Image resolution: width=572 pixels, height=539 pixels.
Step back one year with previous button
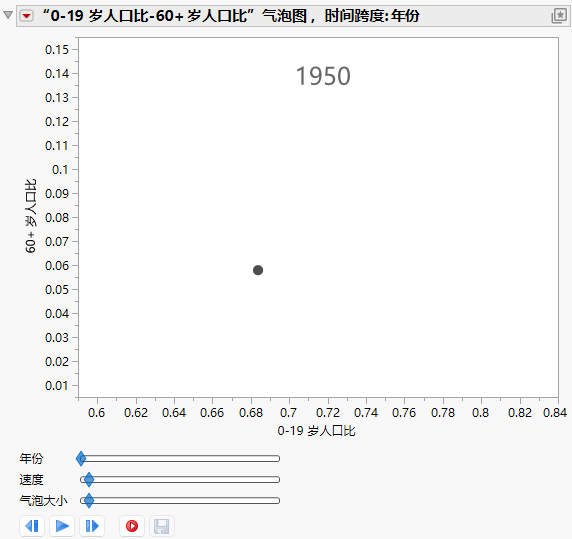[32, 526]
